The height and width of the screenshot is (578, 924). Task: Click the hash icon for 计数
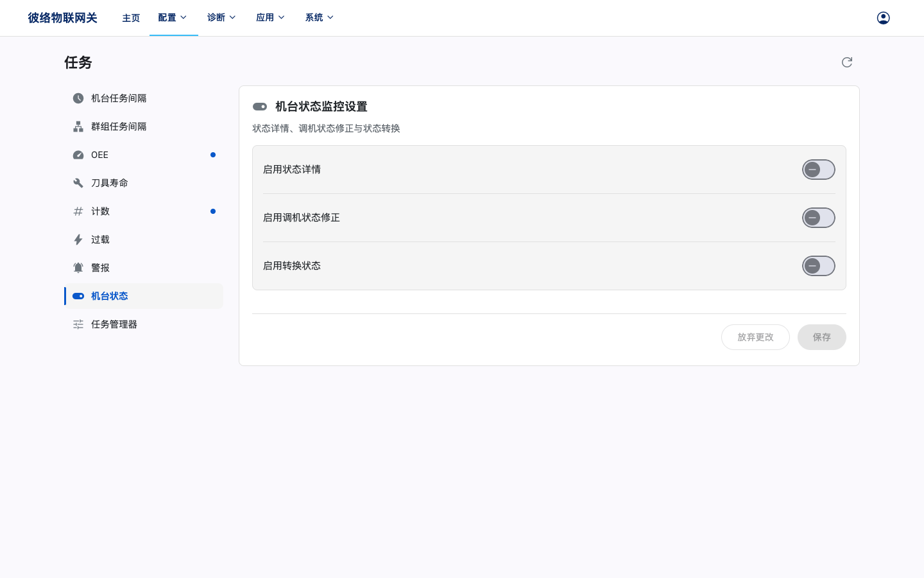pyautogui.click(x=78, y=211)
